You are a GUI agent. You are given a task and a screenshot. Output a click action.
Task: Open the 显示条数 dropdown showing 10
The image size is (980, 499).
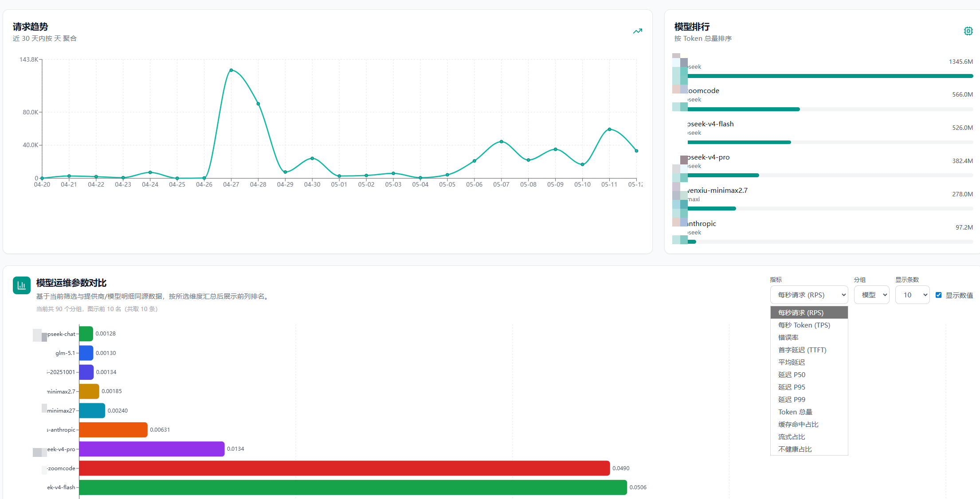912,295
